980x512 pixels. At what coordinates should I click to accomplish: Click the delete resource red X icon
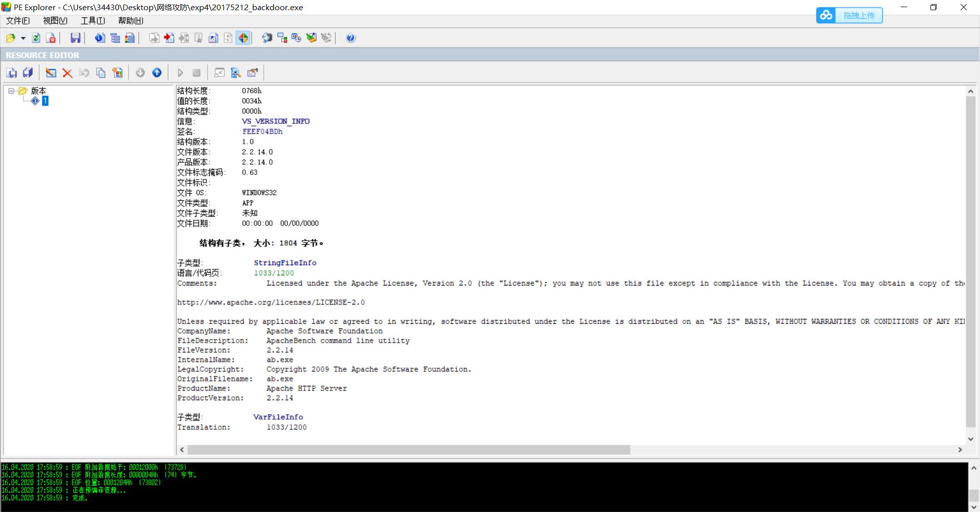pos(67,73)
